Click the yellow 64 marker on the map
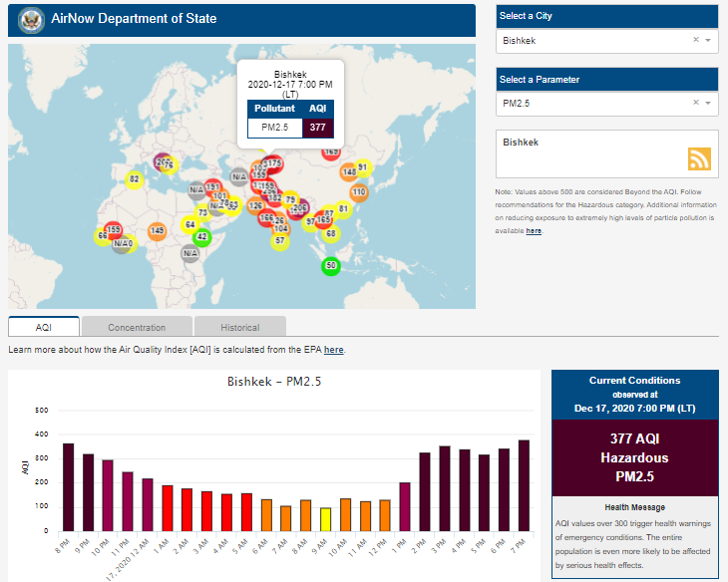 coord(189,224)
